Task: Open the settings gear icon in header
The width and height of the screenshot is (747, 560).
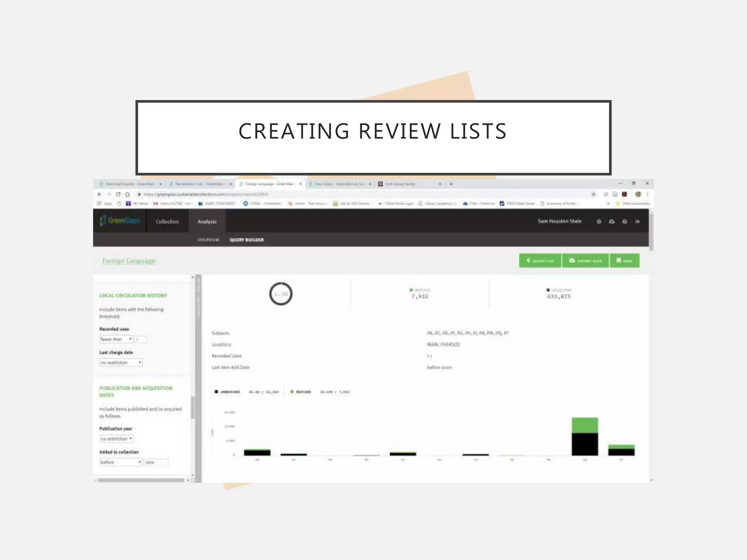Action: point(599,221)
